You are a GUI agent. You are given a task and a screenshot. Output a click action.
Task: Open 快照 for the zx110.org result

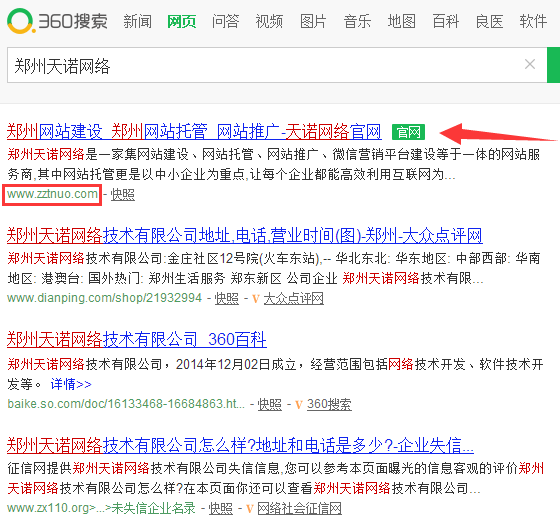(220, 508)
